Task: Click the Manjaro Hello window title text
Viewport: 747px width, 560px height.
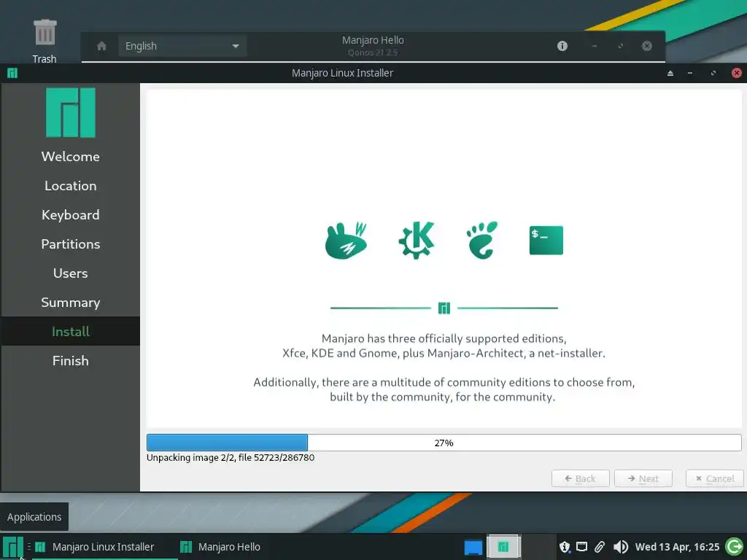Action: point(373,40)
